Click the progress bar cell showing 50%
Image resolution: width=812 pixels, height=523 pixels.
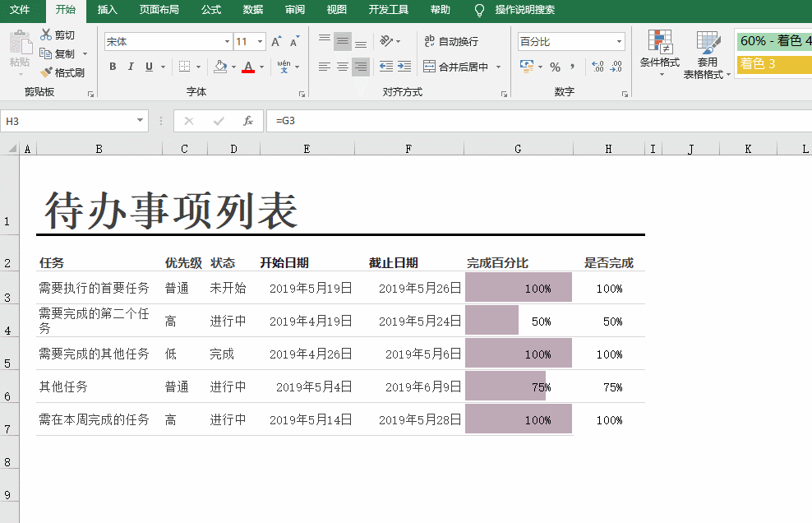tap(519, 321)
